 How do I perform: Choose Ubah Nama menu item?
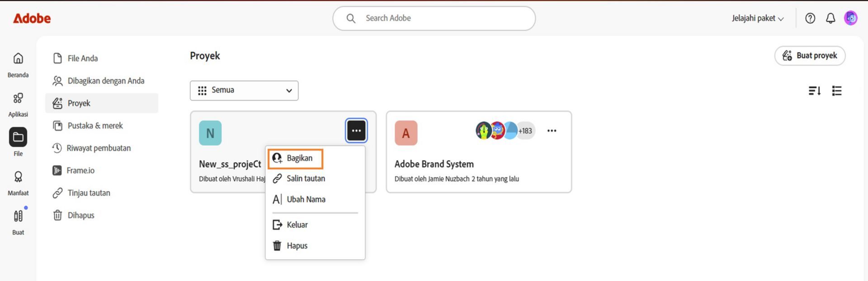[x=315, y=200]
